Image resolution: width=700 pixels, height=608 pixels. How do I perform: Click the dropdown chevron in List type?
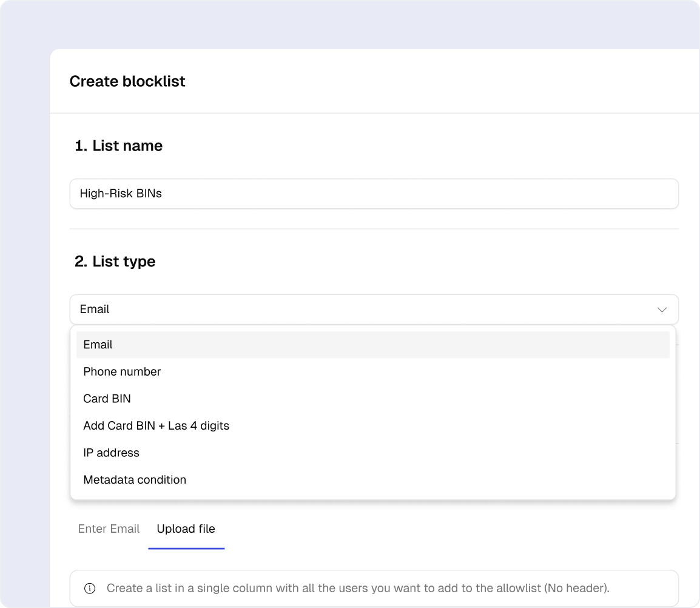click(662, 309)
